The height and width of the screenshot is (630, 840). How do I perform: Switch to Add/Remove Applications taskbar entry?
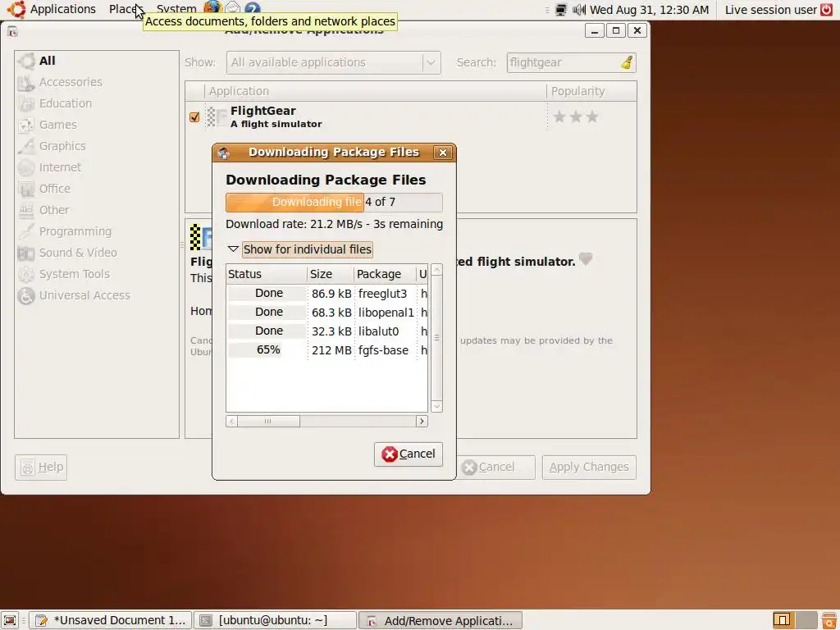pyautogui.click(x=441, y=620)
